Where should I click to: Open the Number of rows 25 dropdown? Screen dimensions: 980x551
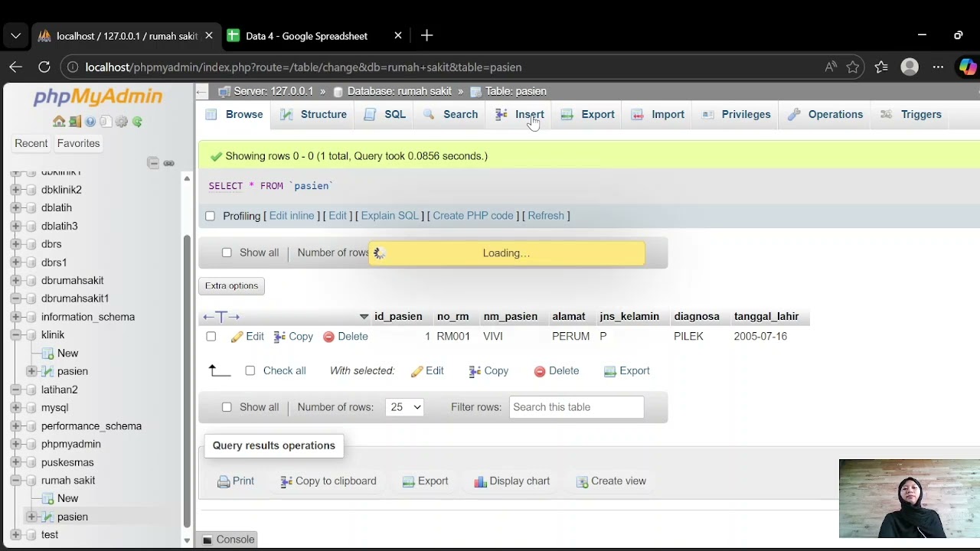click(405, 407)
